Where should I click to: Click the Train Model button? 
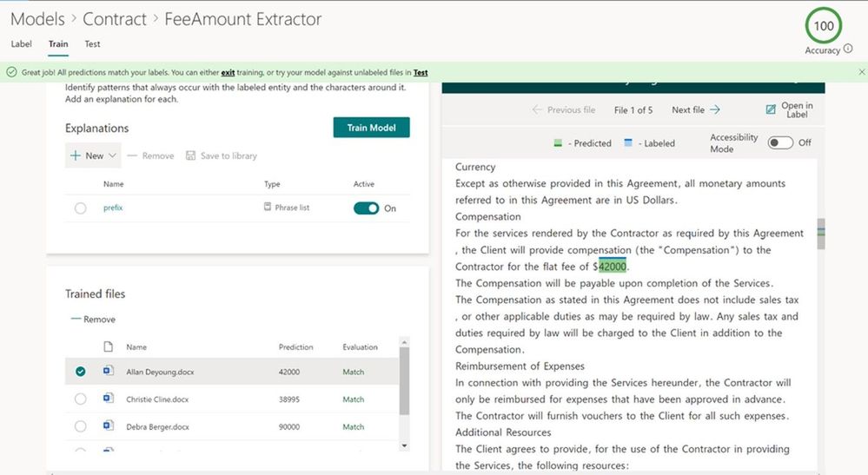[372, 127]
